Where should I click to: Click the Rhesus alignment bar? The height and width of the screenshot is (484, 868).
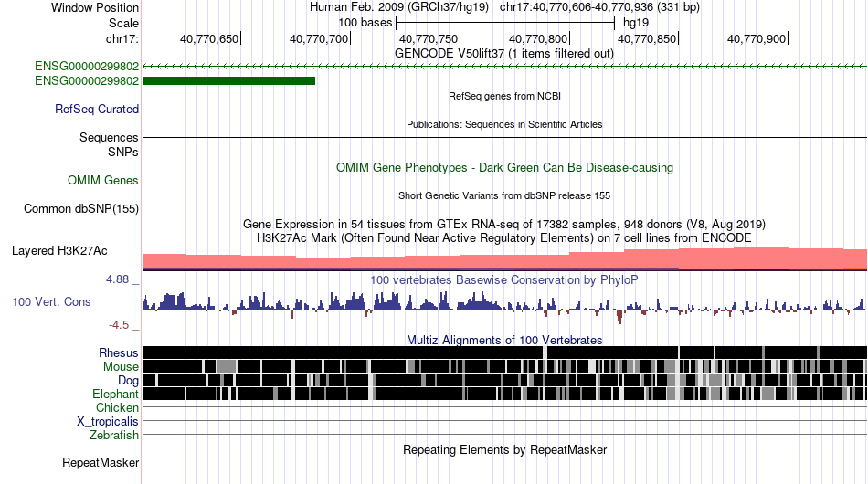click(x=505, y=352)
